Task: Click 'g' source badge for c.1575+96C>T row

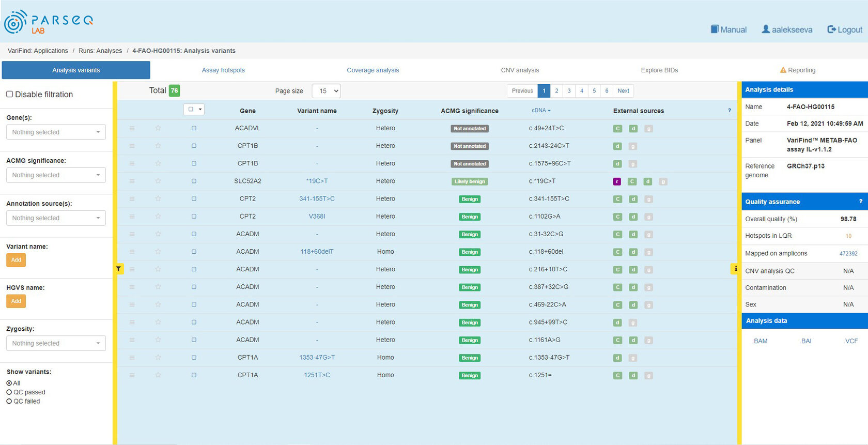Action: tap(633, 164)
